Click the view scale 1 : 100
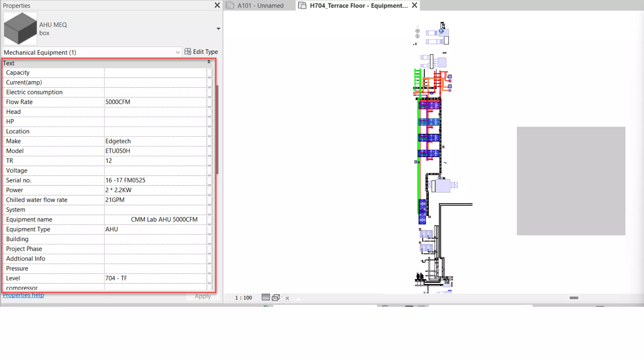The height and width of the screenshot is (362, 644). point(243,298)
